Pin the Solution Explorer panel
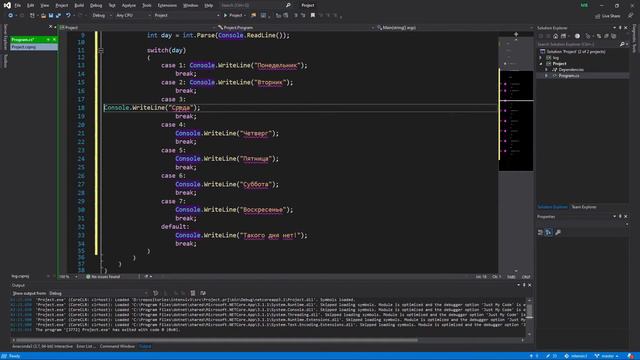640x360 pixels. click(620, 28)
